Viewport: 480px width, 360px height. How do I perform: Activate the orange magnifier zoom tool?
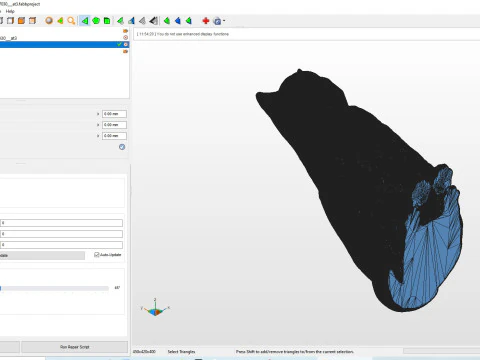[71, 21]
